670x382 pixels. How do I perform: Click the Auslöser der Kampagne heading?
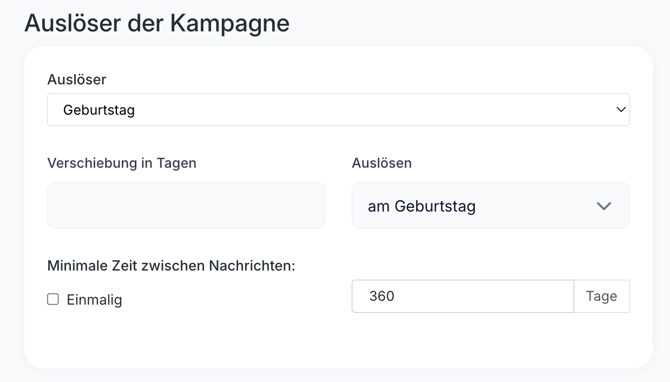coord(157,23)
